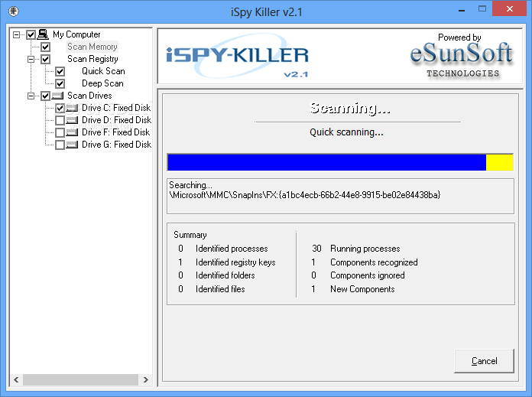Collapse the Scan Registry tree node

[x=31, y=59]
